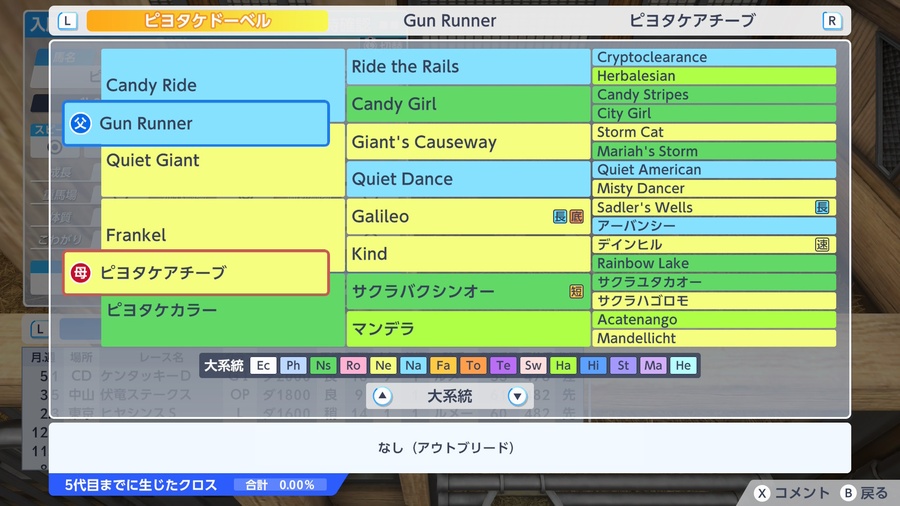Click the St lineage legend chip
This screenshot has width=900, height=506.
[623, 365]
